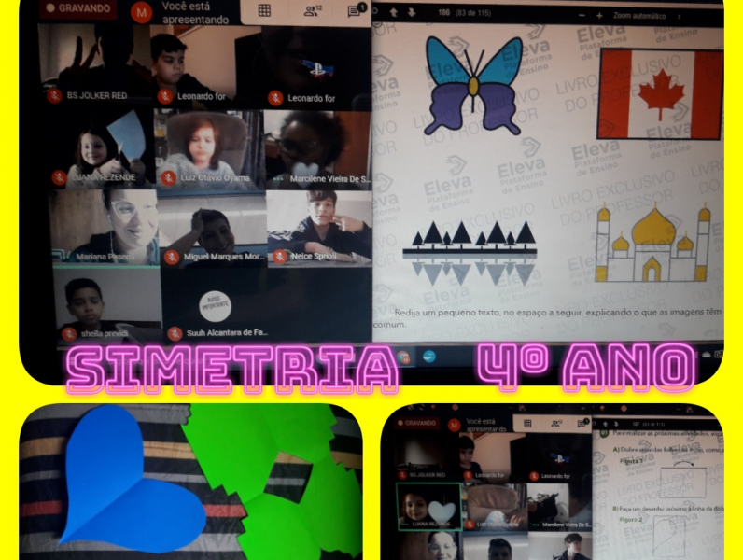Zoom in with the plus button

[599, 16]
